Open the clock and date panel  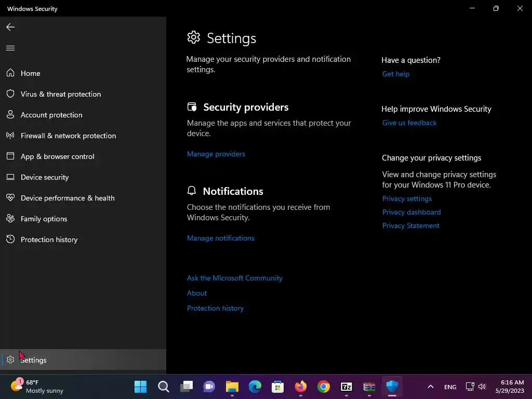(509, 387)
